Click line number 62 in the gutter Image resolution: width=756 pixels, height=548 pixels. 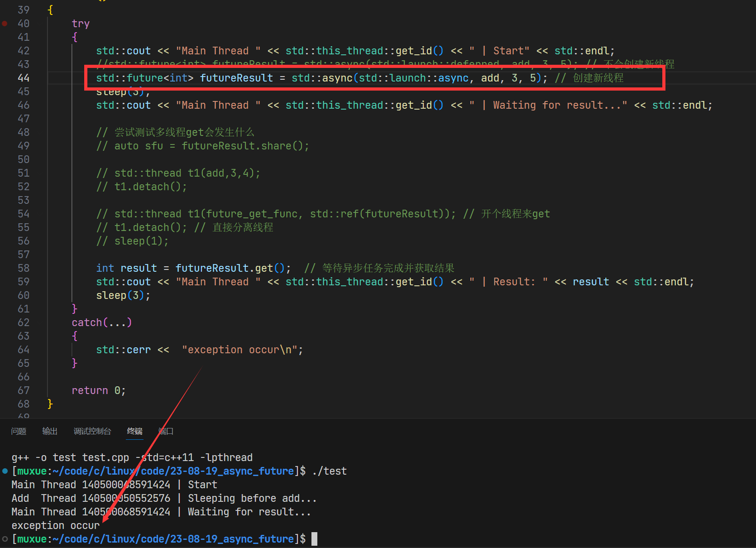[24, 322]
